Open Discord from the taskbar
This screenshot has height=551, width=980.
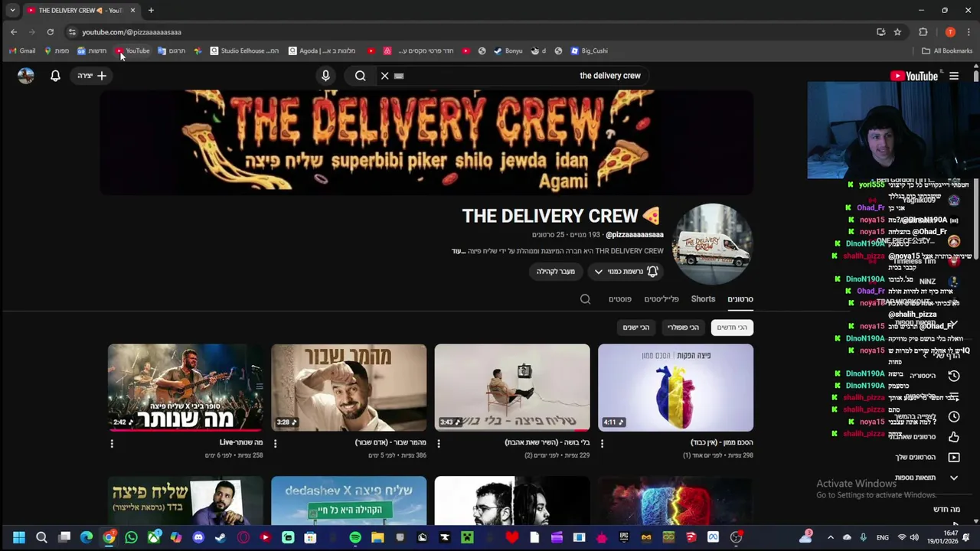point(198,537)
